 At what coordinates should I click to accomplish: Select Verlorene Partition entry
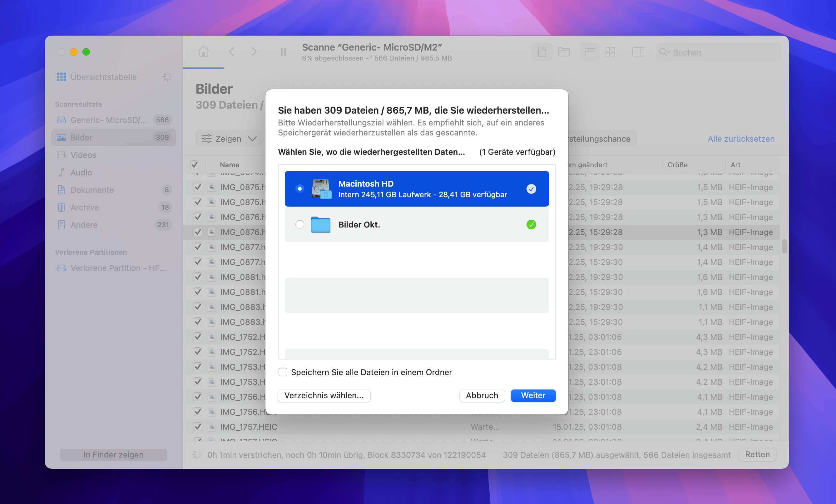tap(113, 268)
